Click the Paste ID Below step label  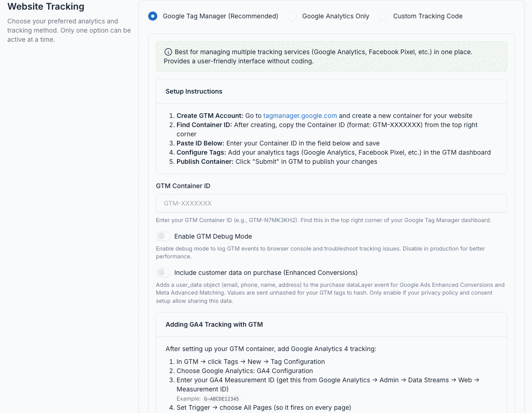click(x=200, y=143)
